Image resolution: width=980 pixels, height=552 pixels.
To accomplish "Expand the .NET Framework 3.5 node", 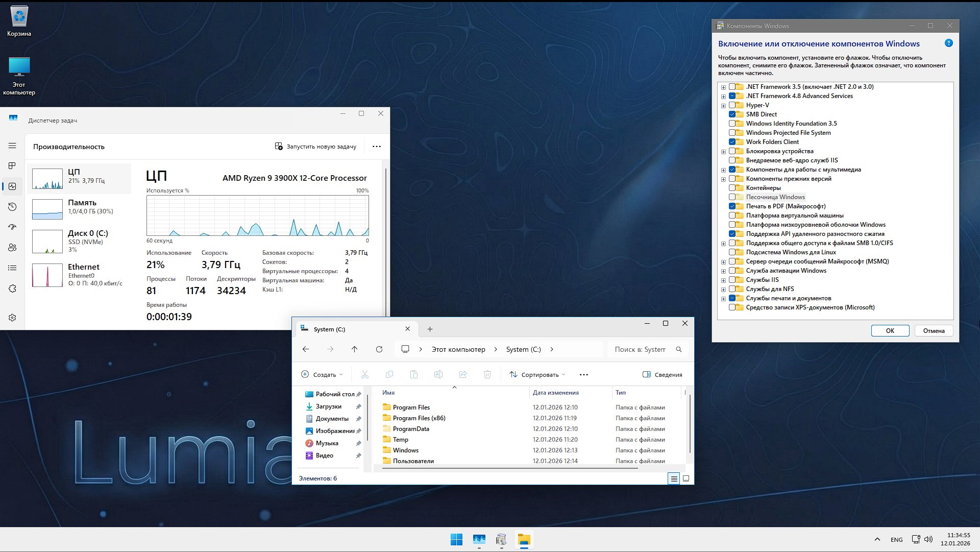I will click(x=724, y=87).
